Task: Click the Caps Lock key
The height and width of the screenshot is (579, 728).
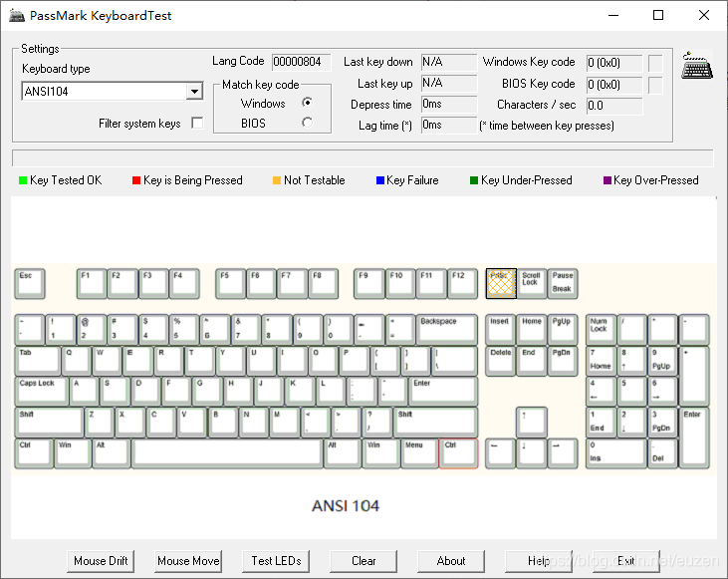Action: 42,392
